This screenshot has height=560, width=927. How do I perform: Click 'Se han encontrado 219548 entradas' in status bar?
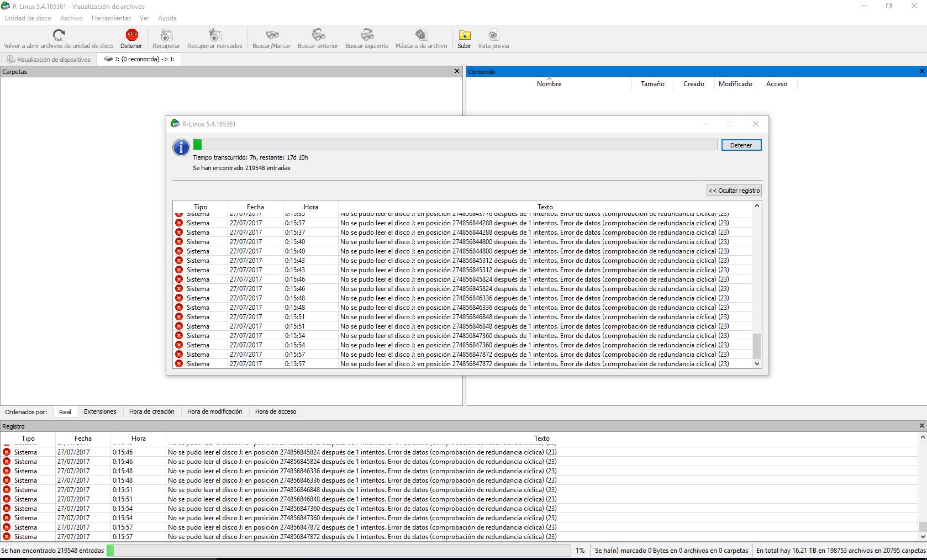(x=52, y=551)
